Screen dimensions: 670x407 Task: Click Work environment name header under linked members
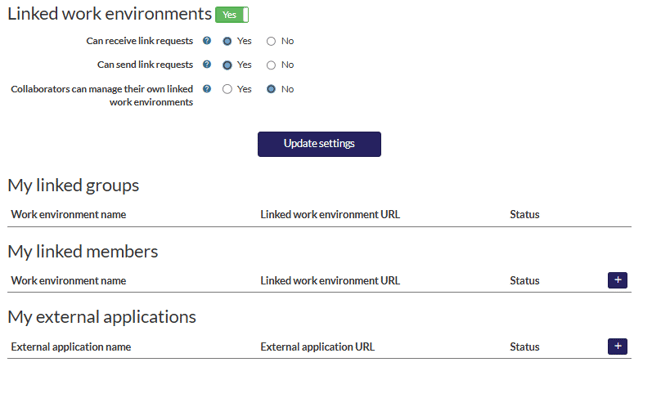pos(68,281)
